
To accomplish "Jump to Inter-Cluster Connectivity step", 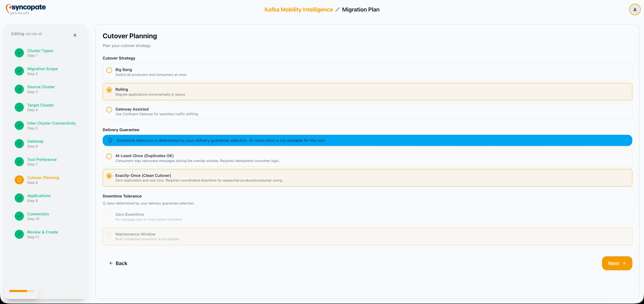I will [51, 123].
